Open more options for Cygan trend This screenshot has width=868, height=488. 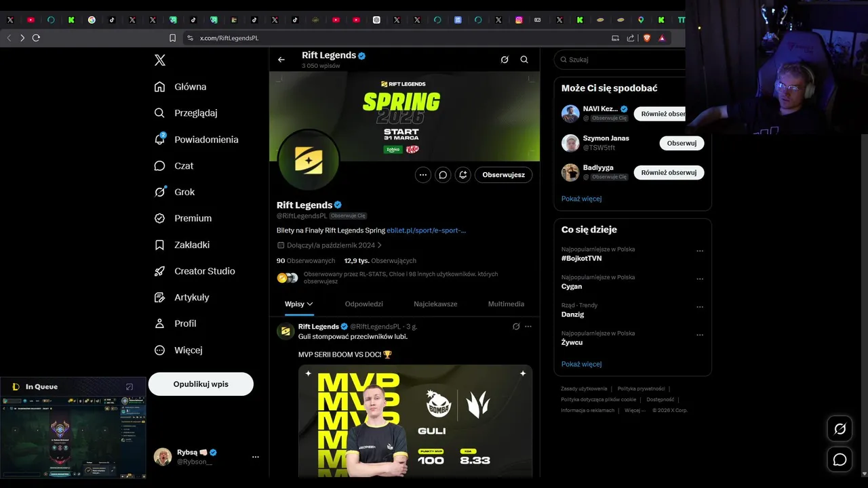click(700, 279)
